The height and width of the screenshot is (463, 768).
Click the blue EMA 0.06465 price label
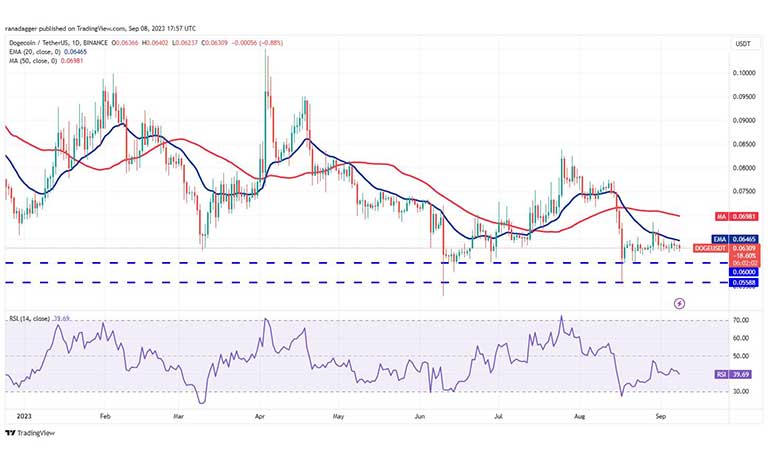(735, 239)
